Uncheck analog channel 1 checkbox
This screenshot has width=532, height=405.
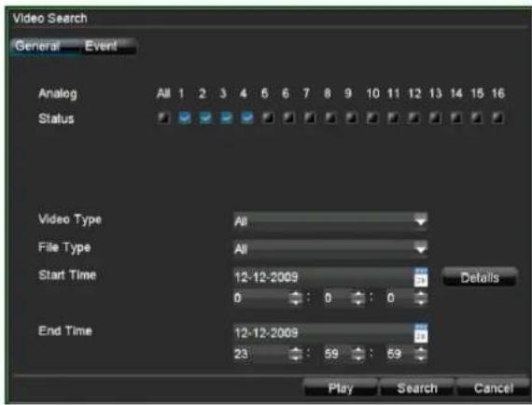point(185,118)
